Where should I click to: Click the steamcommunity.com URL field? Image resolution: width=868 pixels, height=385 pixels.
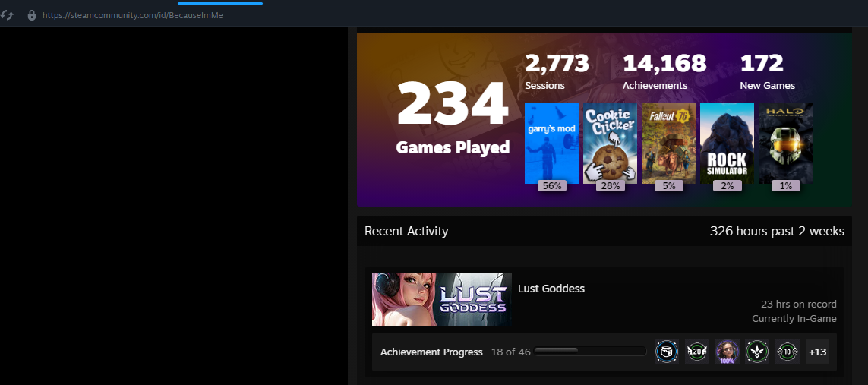(x=133, y=15)
